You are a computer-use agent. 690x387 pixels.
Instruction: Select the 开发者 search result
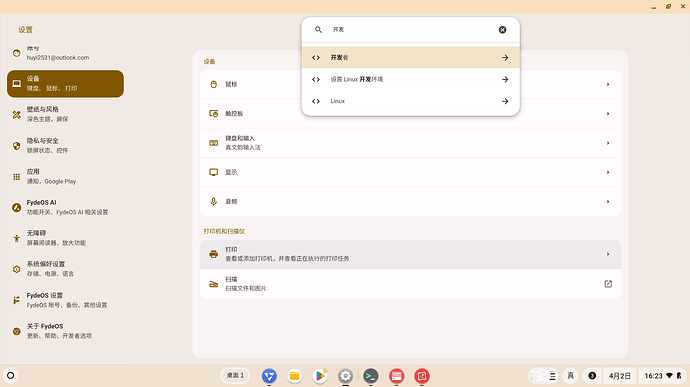pos(411,58)
